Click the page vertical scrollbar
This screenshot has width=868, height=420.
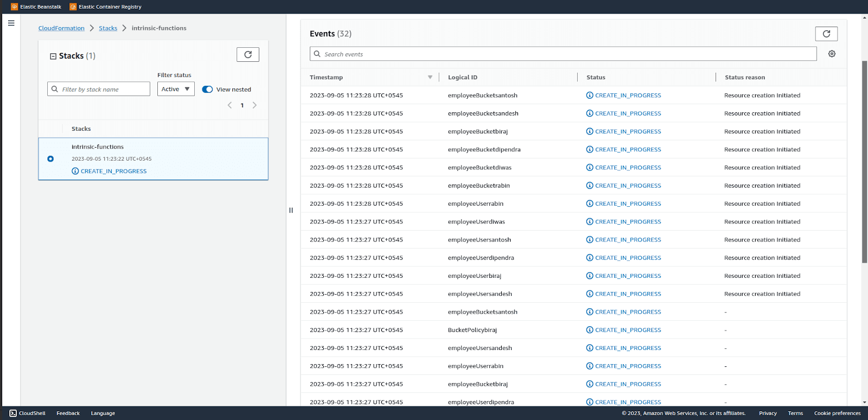(865, 162)
